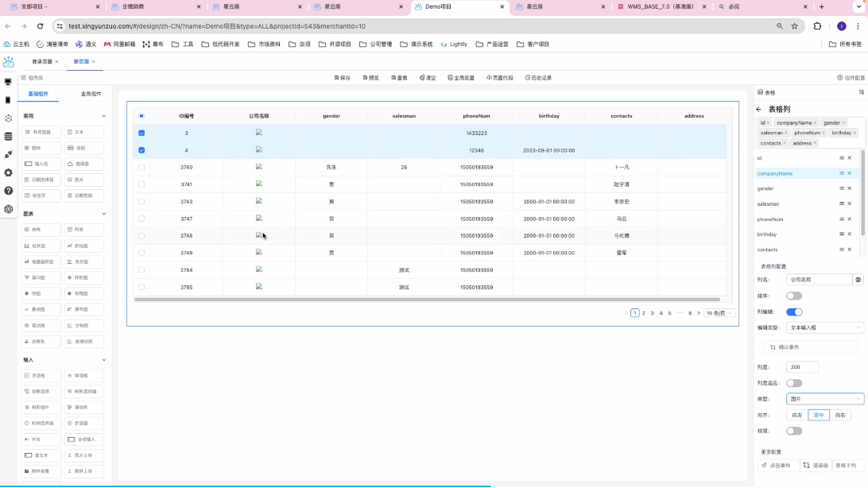The height and width of the screenshot is (488, 868).
Task: Open the help question mark icon
Action: (x=8, y=191)
